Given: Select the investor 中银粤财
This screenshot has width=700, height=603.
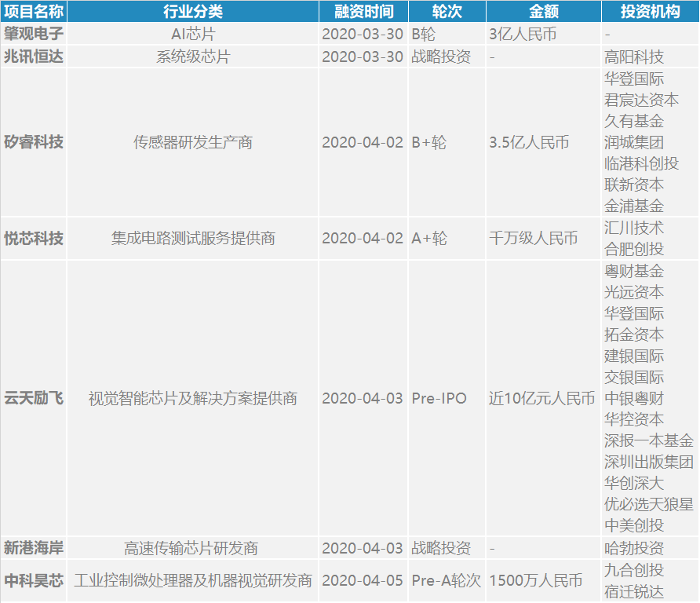Looking at the screenshot, I should tap(634, 398).
